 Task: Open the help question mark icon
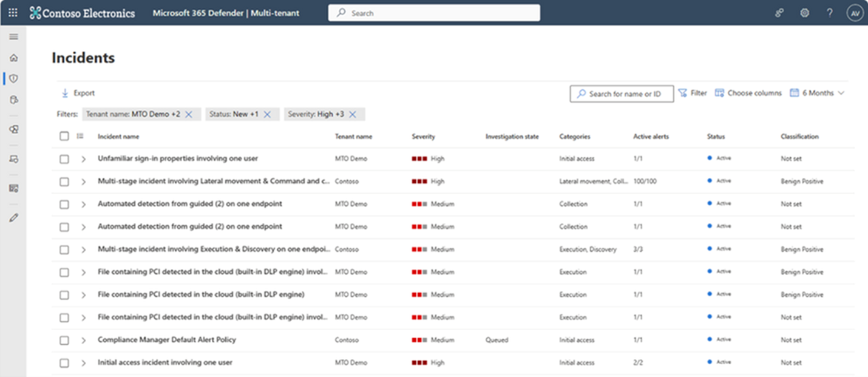(829, 13)
